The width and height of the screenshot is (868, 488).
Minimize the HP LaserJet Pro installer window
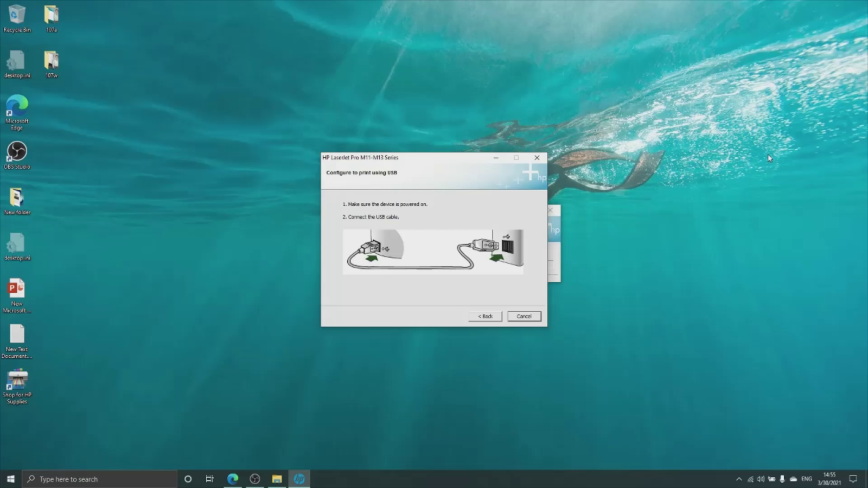coord(496,158)
